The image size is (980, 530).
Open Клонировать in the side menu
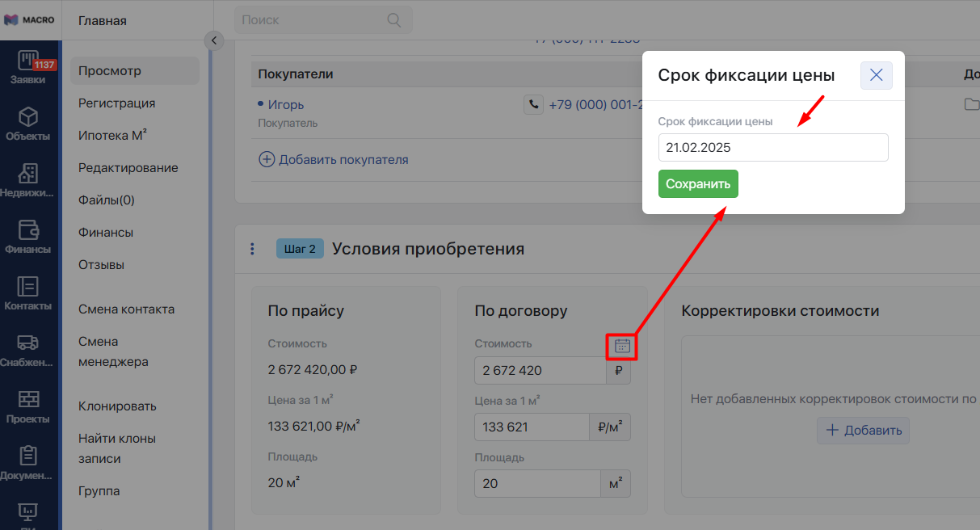coord(117,406)
